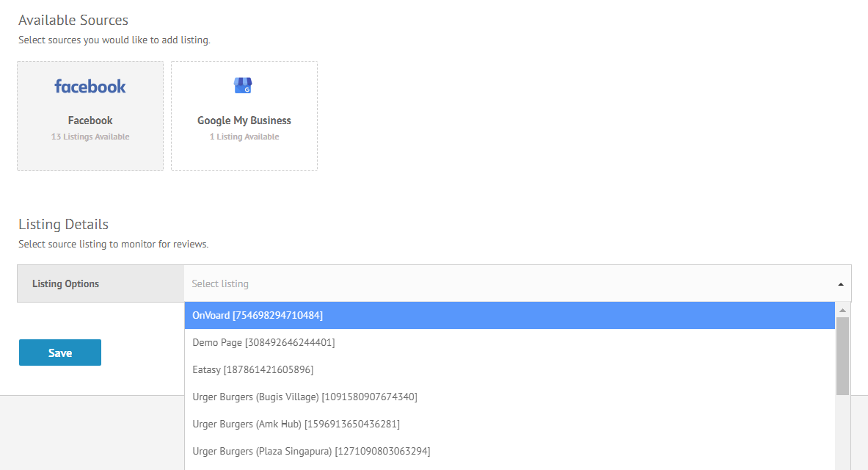This screenshot has width=868, height=470.
Task: Select the Facebook source card
Action: tap(90, 116)
